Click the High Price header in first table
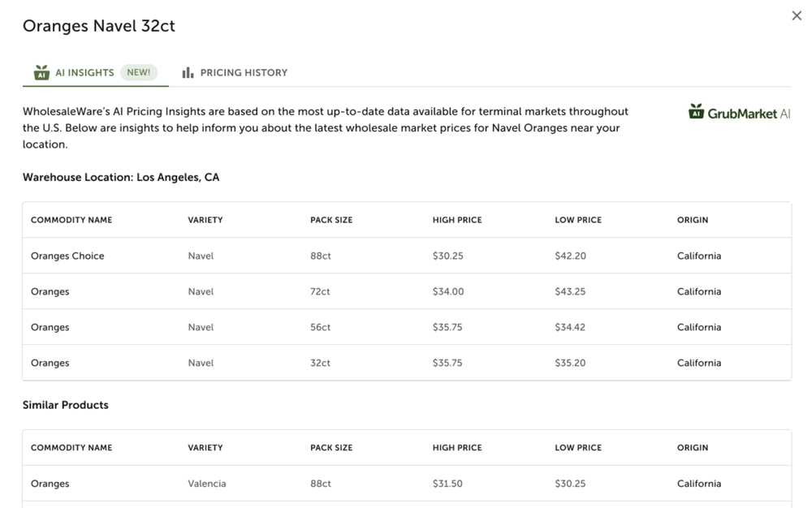812x508 pixels. (457, 220)
